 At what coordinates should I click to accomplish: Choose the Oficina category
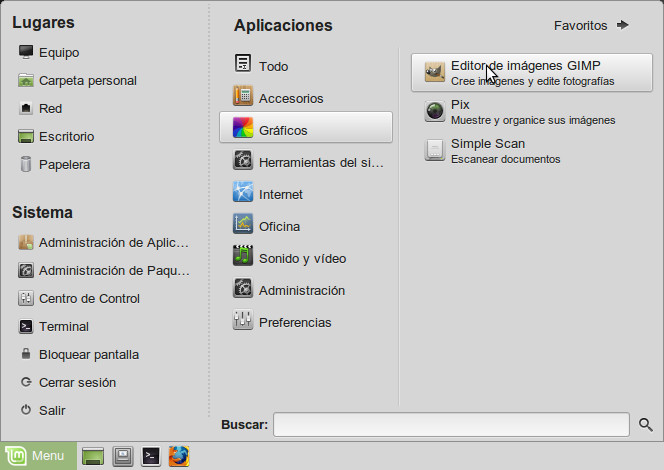(x=279, y=226)
